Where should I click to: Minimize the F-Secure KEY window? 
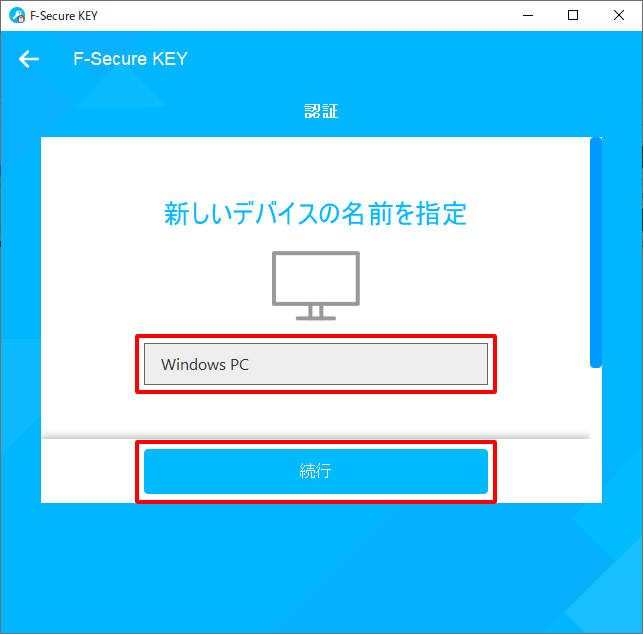point(528,16)
